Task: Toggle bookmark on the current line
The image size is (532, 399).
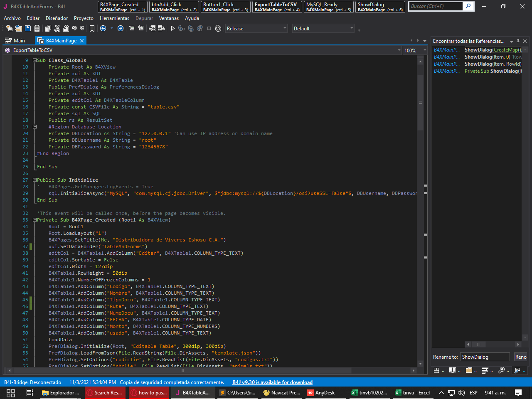Action: 92,28
